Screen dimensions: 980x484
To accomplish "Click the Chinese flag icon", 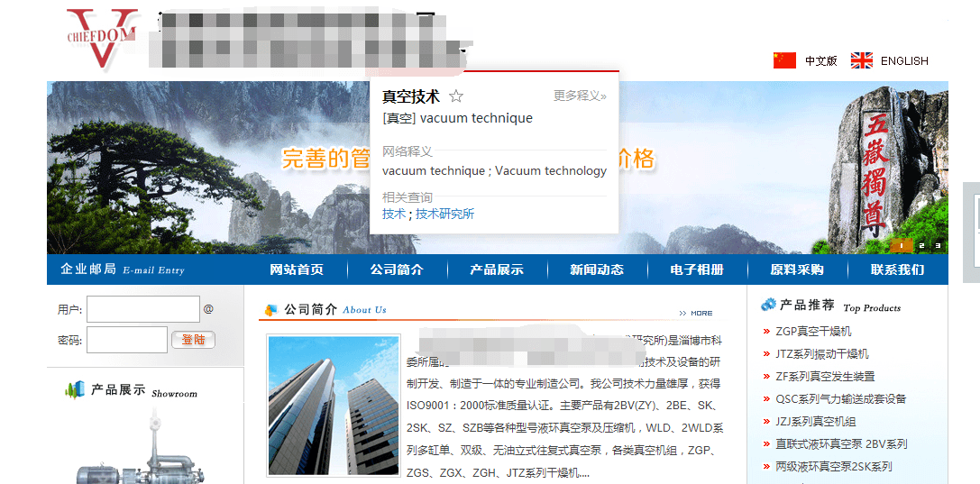I will coord(784,60).
